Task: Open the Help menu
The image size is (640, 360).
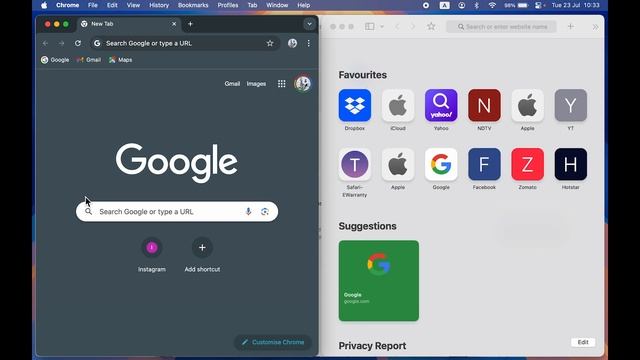Action: pos(303,5)
